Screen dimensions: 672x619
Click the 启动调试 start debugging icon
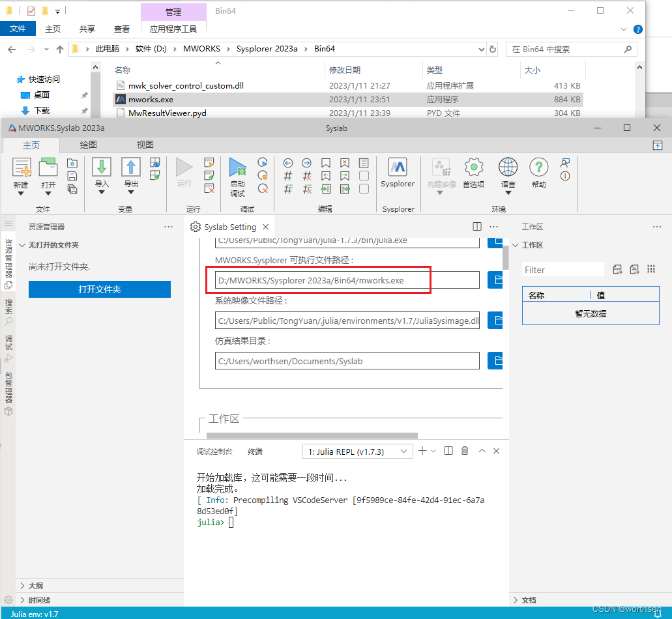tap(237, 167)
